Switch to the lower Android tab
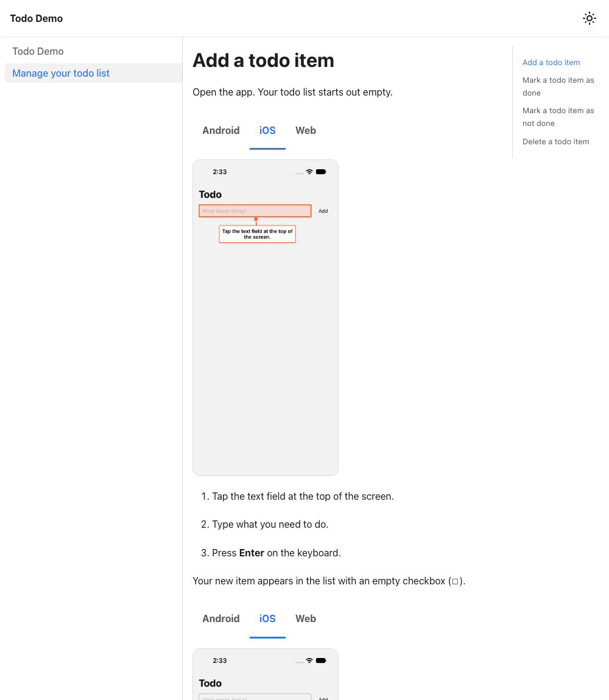Viewport: 609px width, 700px height. [x=220, y=619]
